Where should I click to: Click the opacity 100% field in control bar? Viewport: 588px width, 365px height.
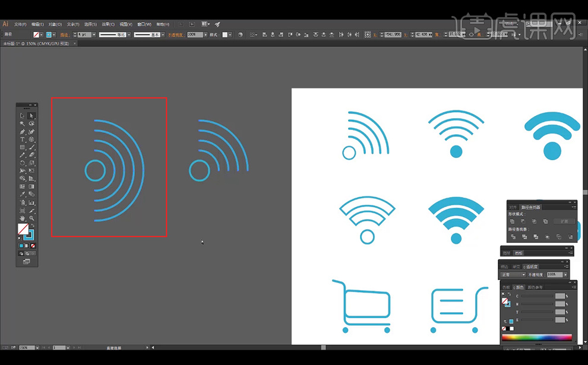[x=193, y=35]
